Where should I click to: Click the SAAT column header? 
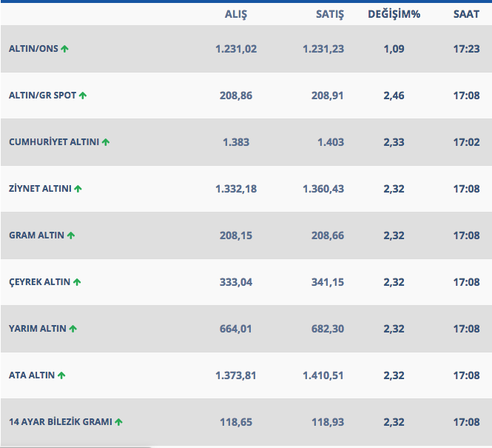(466, 14)
